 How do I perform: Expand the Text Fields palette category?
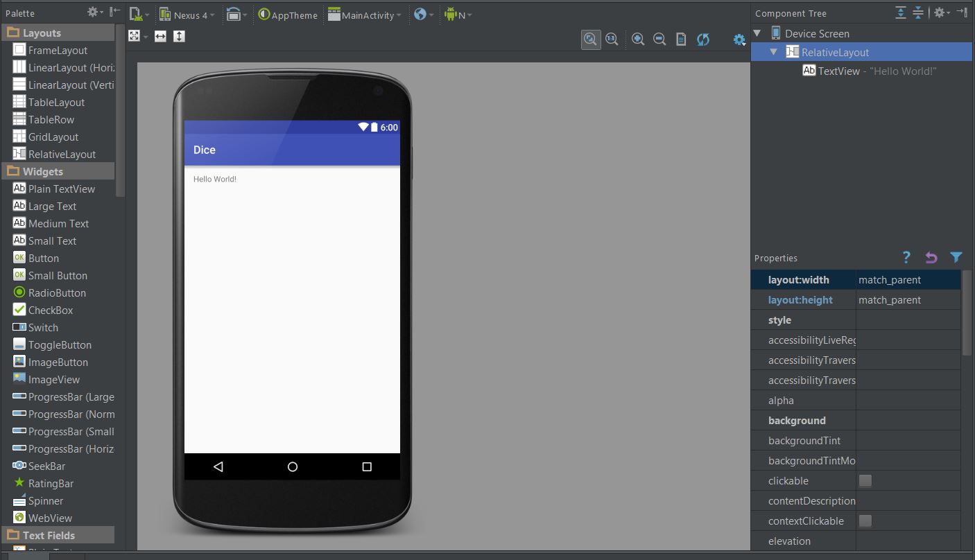[x=58, y=535]
